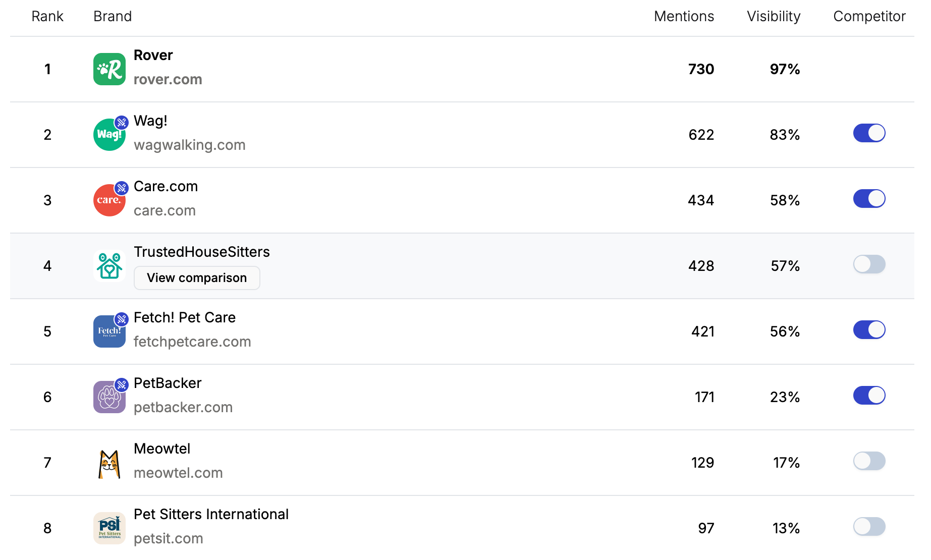Click the blue badge on Wag! logo

tap(121, 122)
